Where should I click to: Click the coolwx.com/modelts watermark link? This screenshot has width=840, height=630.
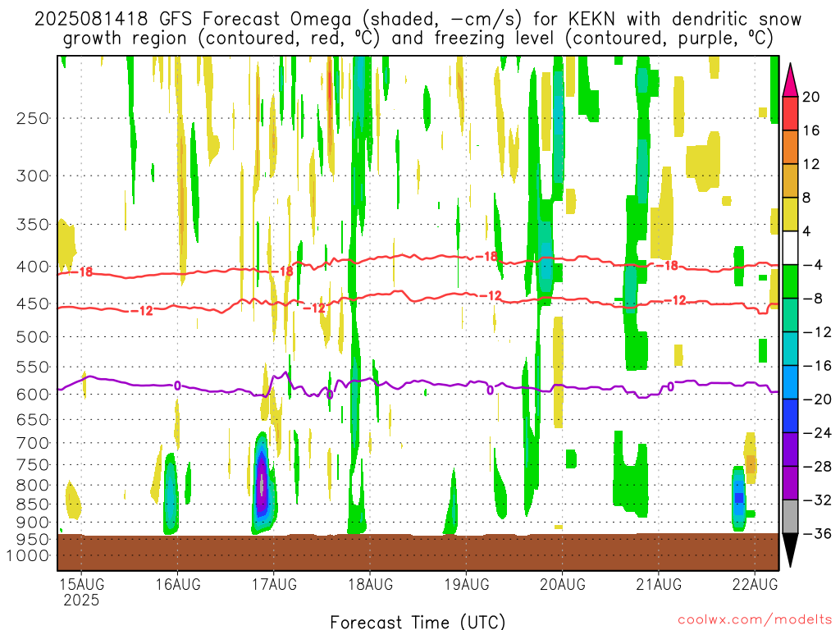755,620
